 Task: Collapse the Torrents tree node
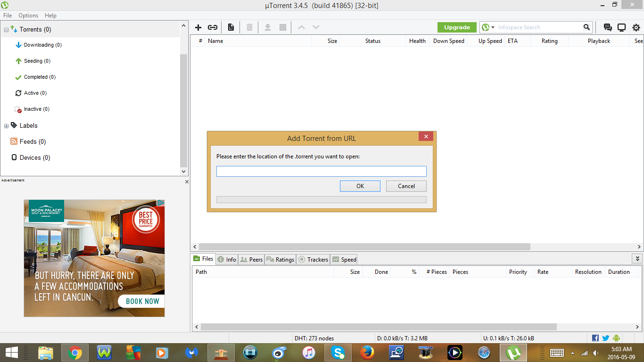[6, 30]
